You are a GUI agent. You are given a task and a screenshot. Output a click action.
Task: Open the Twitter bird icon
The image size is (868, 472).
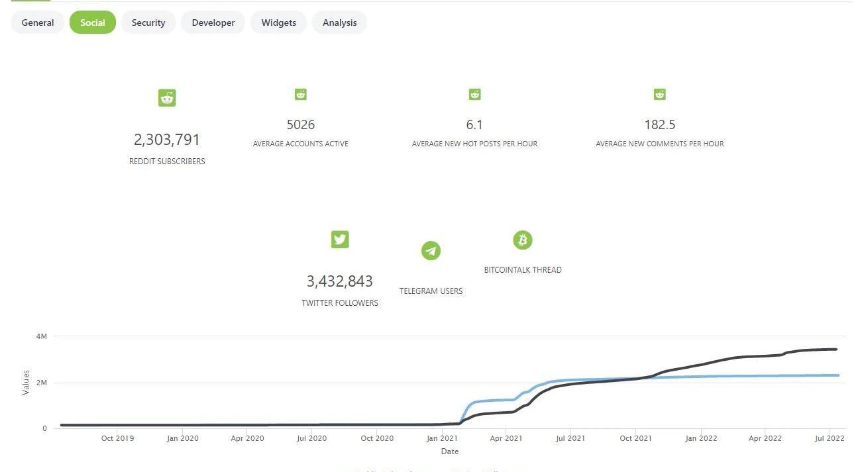click(x=340, y=240)
